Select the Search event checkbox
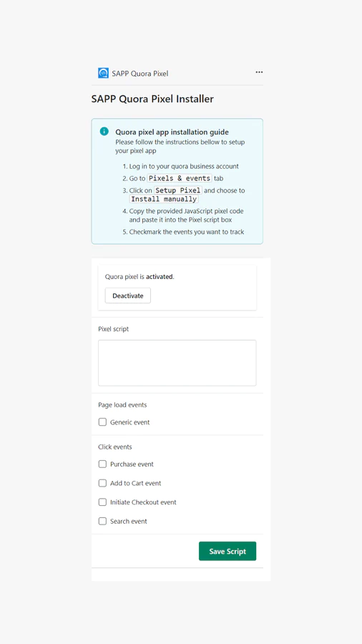Screen dimensions: 362x644 tap(102, 521)
